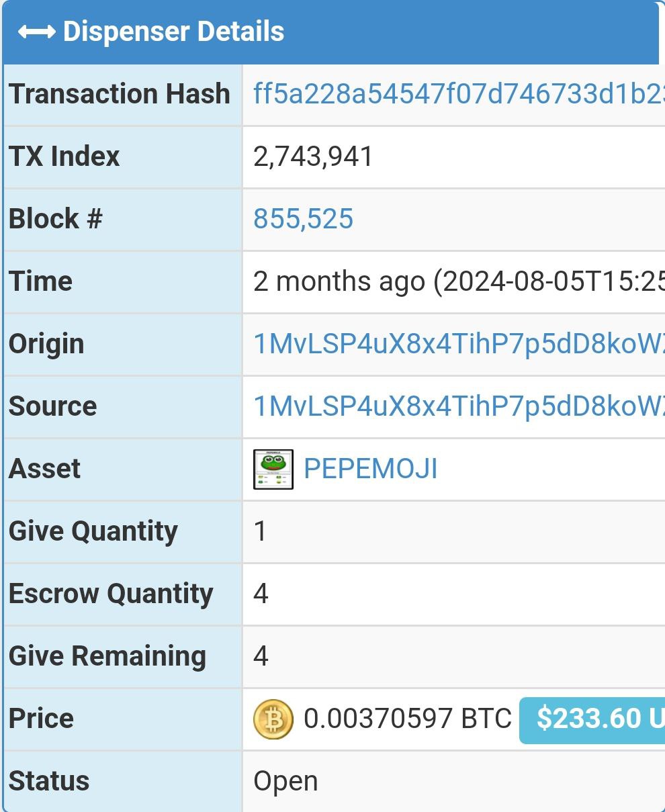The width and height of the screenshot is (665, 812).
Task: Click the Escrow Quantity row label
Action: coord(111,594)
